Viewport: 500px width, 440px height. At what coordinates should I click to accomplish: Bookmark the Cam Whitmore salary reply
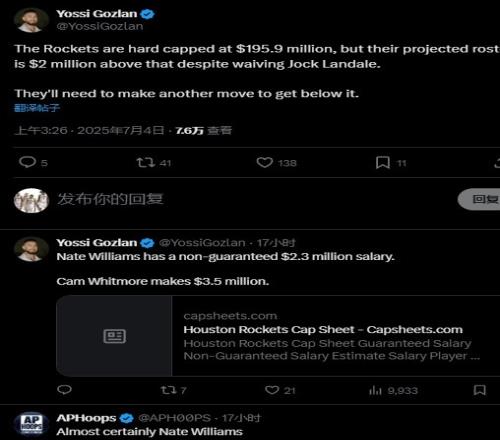pyautogui.click(x=480, y=390)
